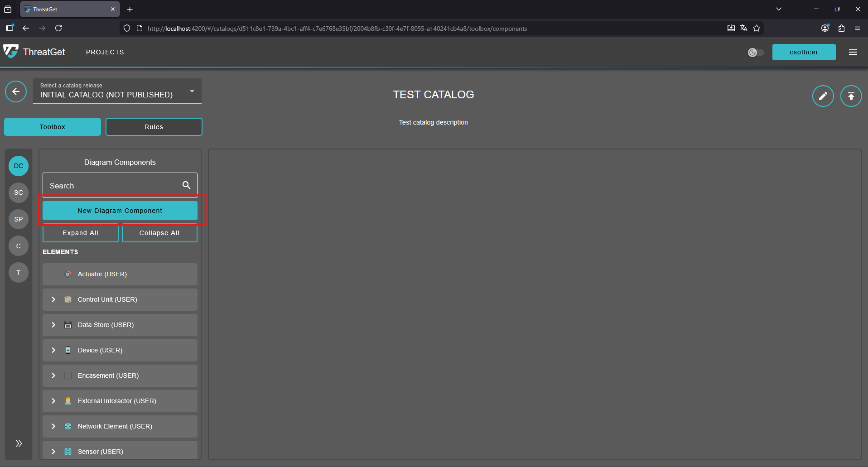Image resolution: width=868 pixels, height=467 pixels.
Task: Select the DC sidebar icon
Action: pyautogui.click(x=18, y=166)
